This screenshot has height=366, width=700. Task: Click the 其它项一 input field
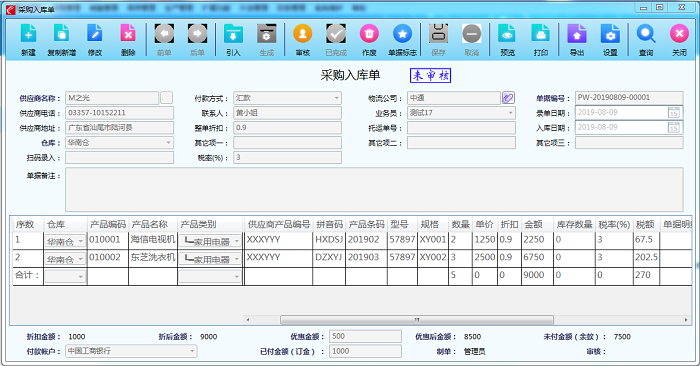click(x=288, y=143)
